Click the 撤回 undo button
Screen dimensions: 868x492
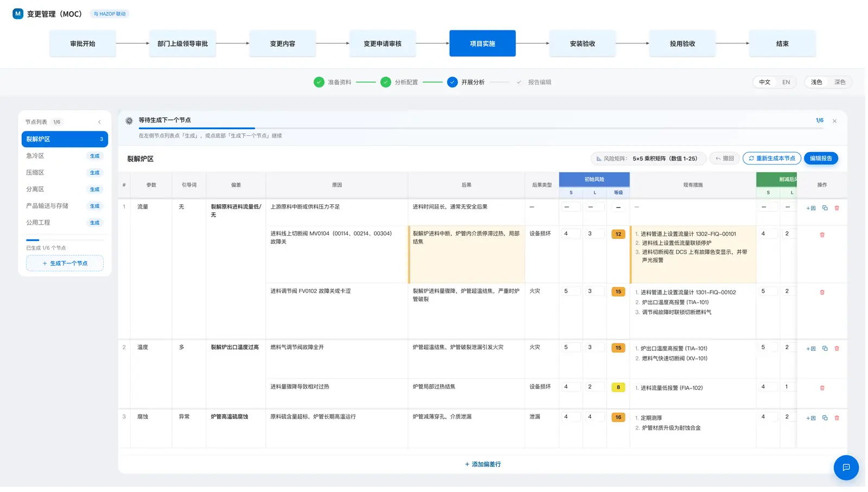point(724,159)
